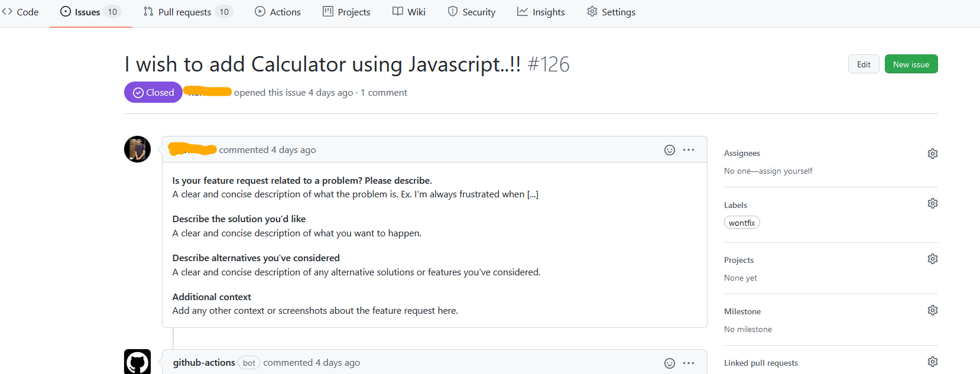The width and height of the screenshot is (980, 374).
Task: Switch to the Insights tab
Action: click(x=541, y=12)
